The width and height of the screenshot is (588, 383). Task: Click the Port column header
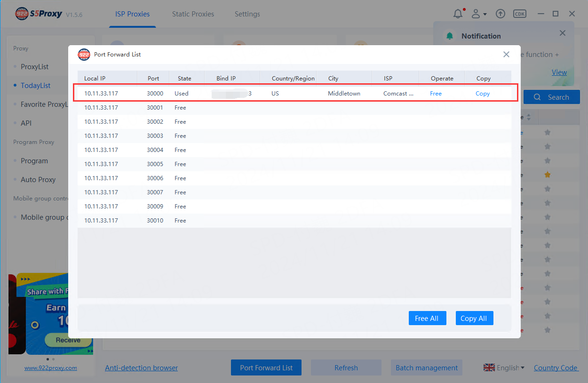point(153,79)
